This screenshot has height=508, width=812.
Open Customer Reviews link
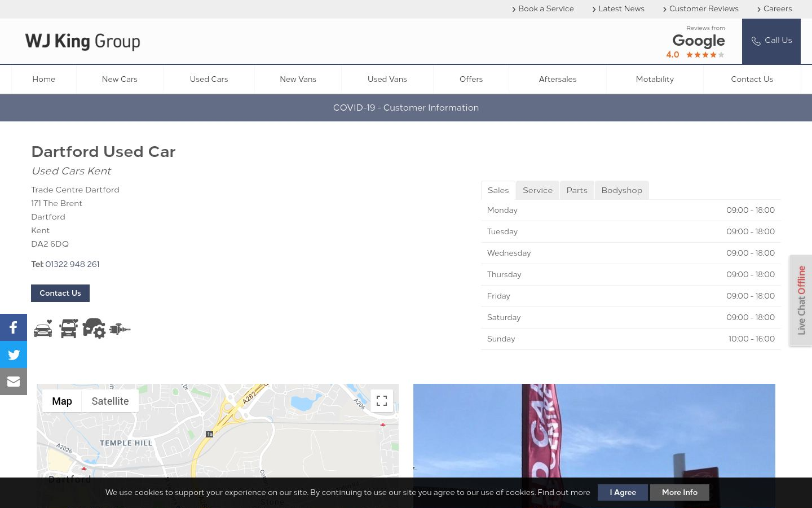tap(701, 8)
